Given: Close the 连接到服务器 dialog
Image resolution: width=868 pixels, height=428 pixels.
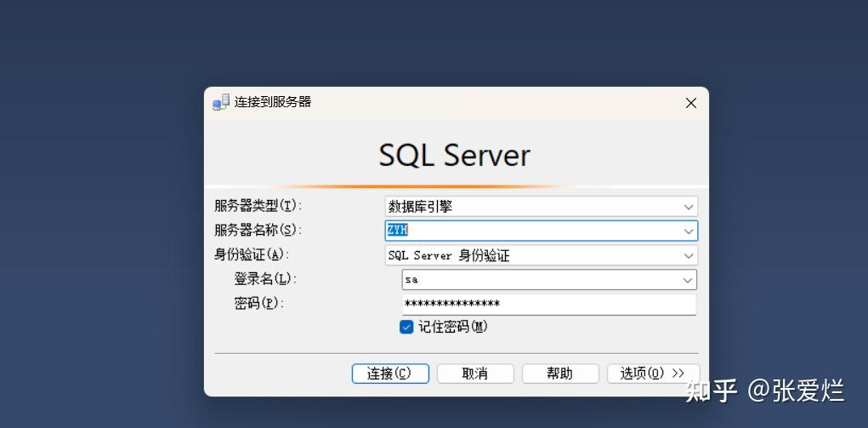Looking at the screenshot, I should (690, 103).
